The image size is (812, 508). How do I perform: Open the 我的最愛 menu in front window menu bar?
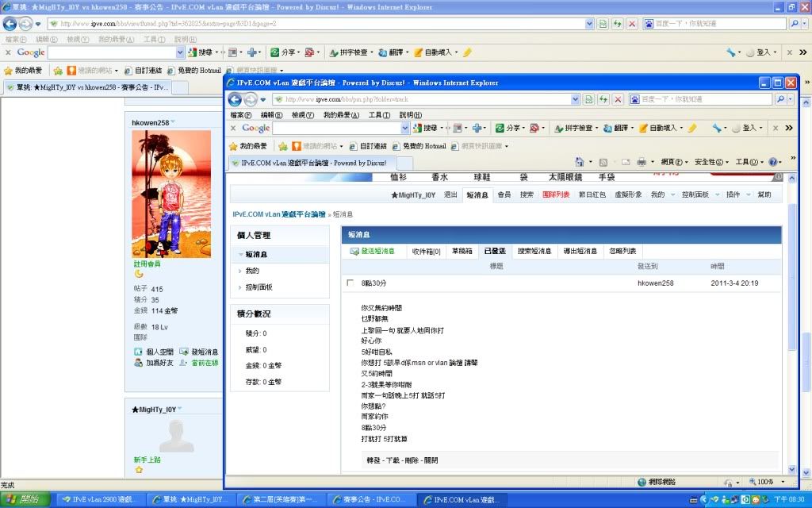click(340, 115)
